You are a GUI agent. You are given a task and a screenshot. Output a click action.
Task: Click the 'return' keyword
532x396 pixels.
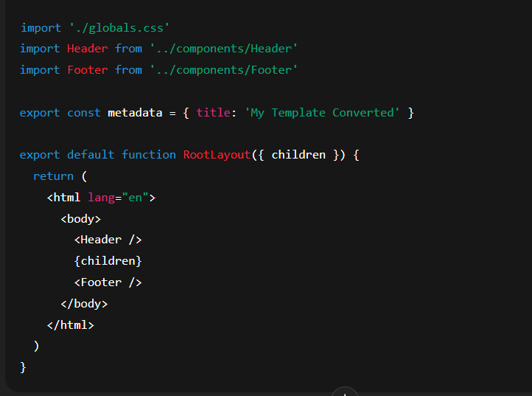coord(53,176)
